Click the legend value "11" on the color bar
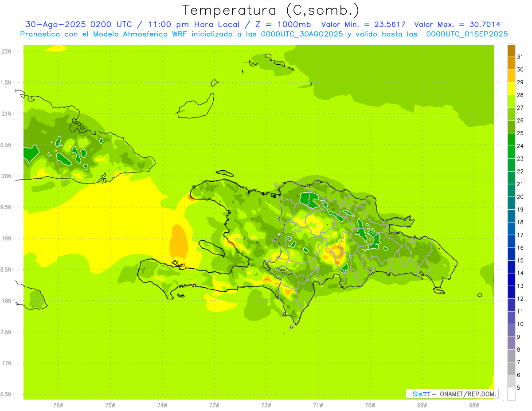532x411 pixels. [520, 311]
